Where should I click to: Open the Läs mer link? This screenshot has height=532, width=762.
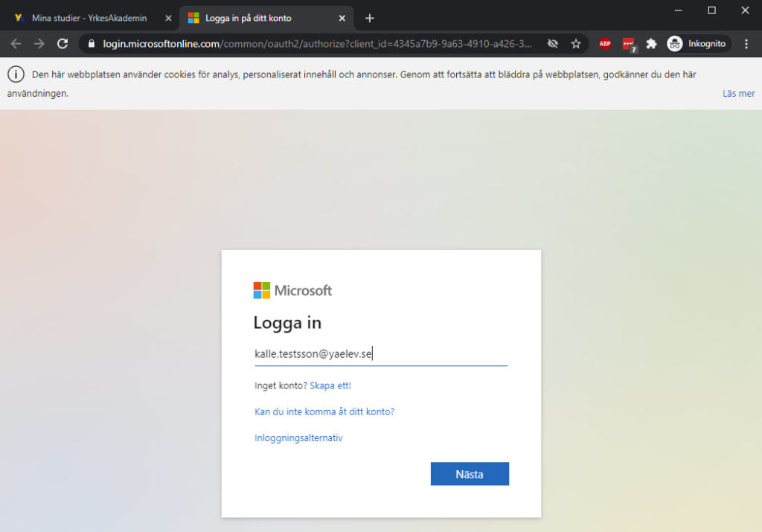(x=738, y=93)
